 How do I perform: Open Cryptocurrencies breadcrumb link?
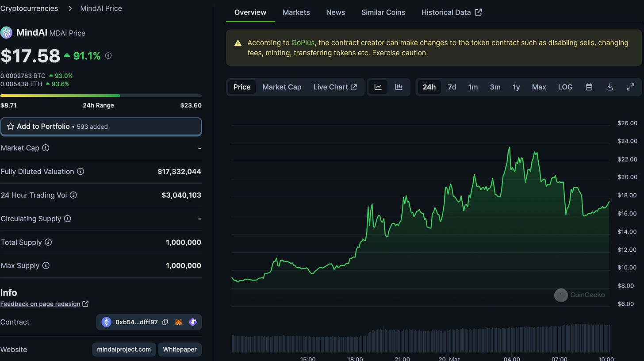29,8
